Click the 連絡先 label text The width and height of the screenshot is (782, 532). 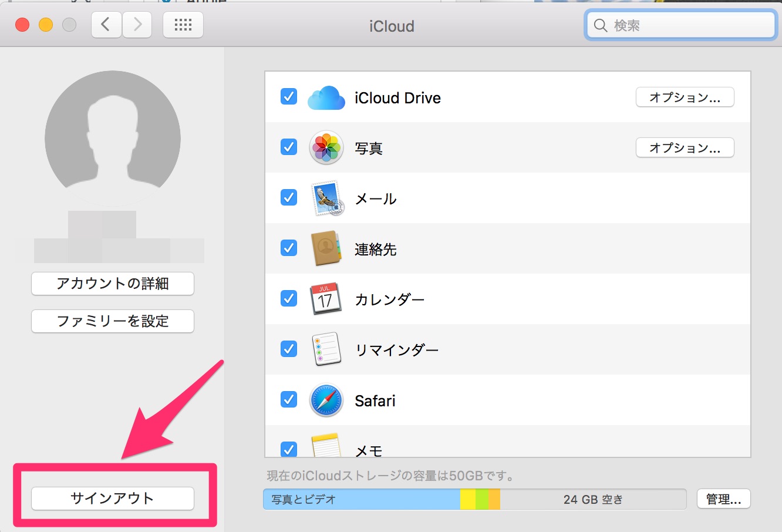point(376,250)
